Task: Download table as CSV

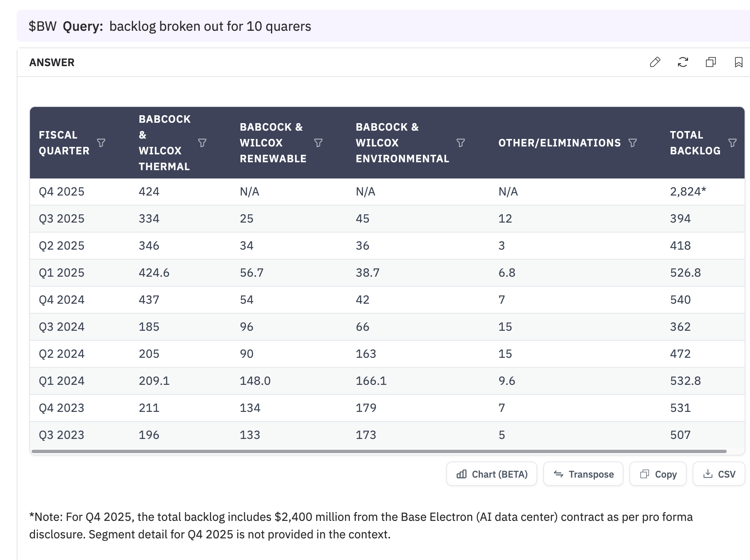Action: 719,474
